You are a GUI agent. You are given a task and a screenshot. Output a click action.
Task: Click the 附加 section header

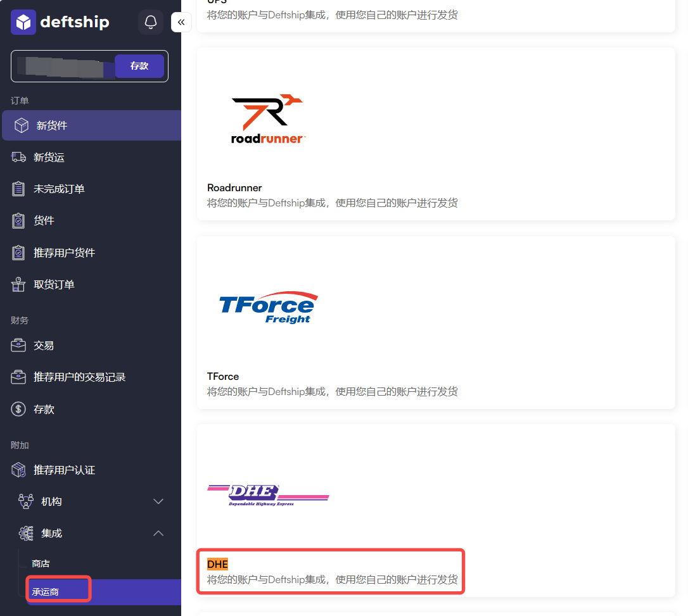(x=20, y=446)
